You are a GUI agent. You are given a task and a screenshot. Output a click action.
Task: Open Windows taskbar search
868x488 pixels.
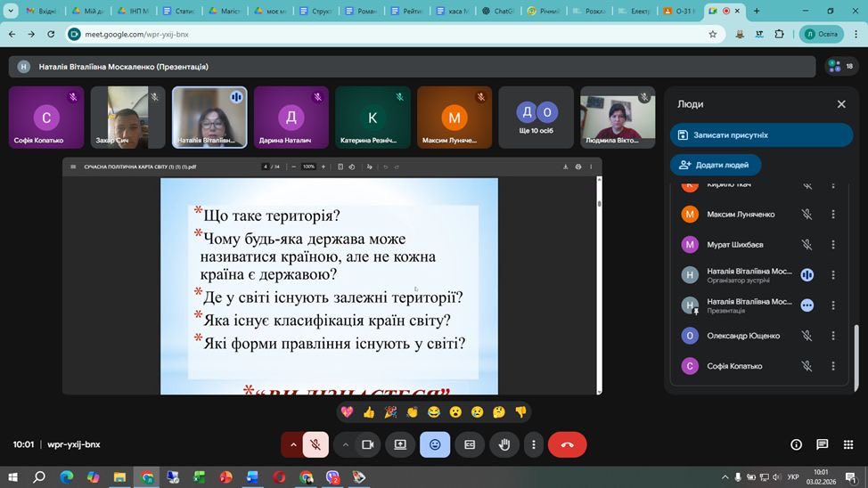click(38, 477)
